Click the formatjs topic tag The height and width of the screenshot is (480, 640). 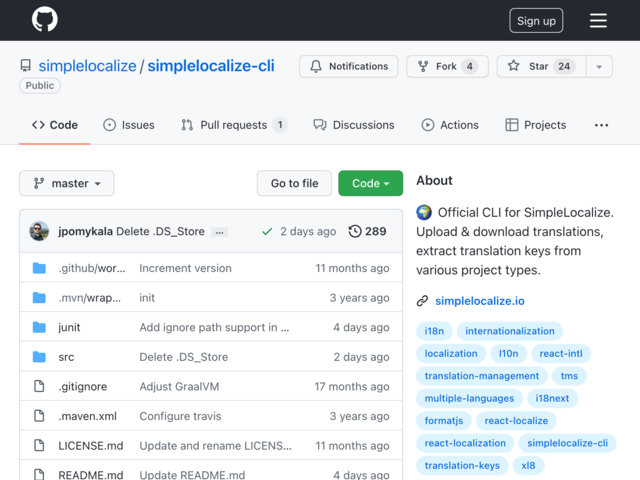tap(444, 421)
